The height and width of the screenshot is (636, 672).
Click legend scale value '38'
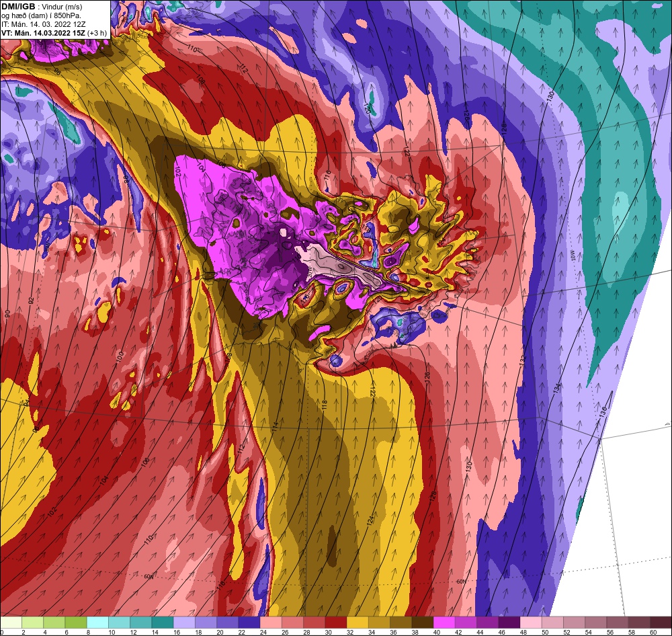pos(415,632)
